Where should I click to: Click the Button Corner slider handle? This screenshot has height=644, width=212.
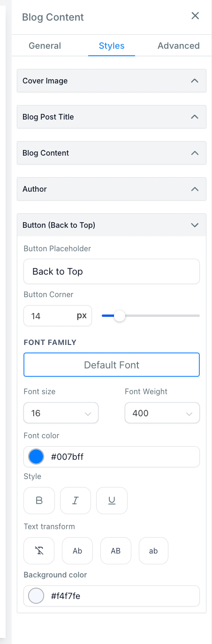[x=120, y=316]
